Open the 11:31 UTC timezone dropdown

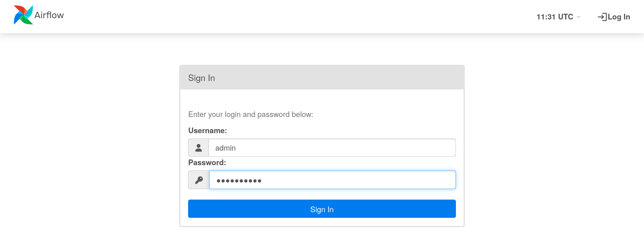click(555, 17)
